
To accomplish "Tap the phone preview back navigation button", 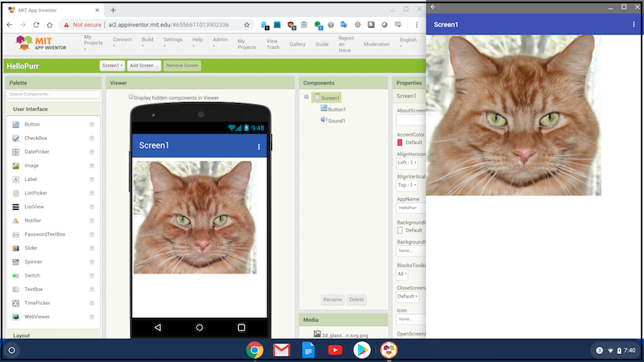I will pyautogui.click(x=158, y=327).
